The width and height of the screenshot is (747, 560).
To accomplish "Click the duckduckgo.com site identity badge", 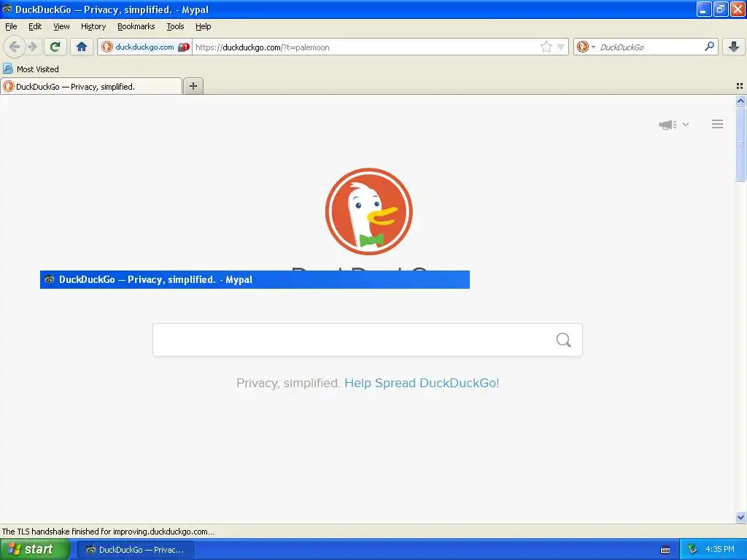I will (145, 47).
